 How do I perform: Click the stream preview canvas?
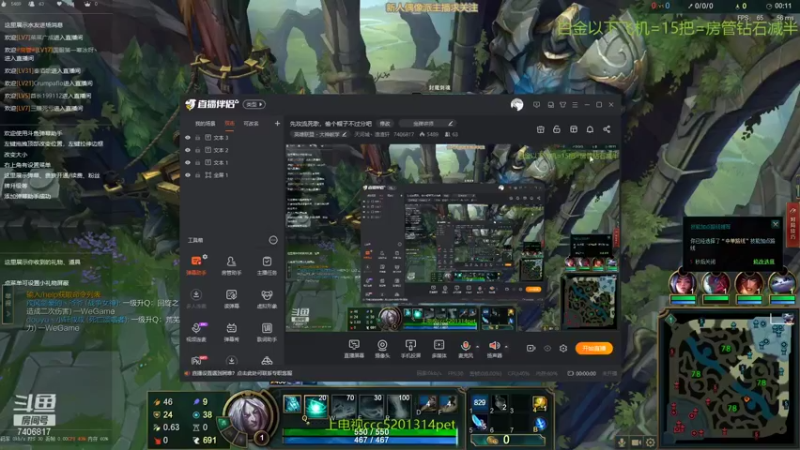coord(452,237)
